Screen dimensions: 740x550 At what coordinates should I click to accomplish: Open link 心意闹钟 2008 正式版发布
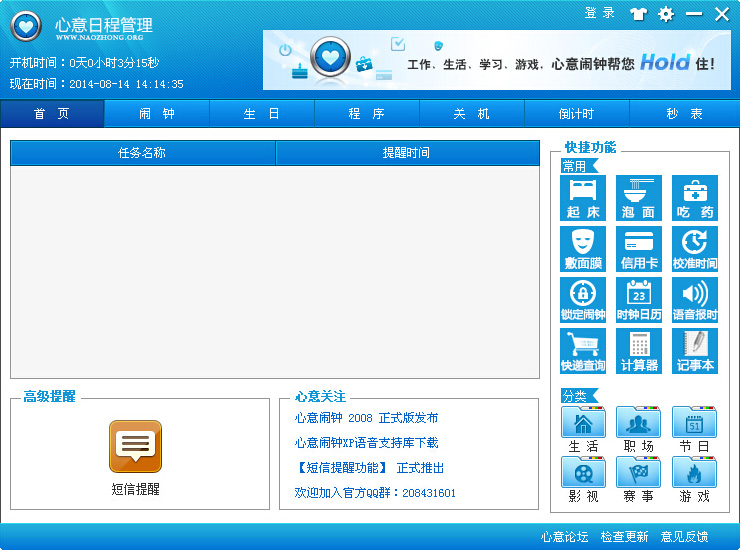pos(366,418)
